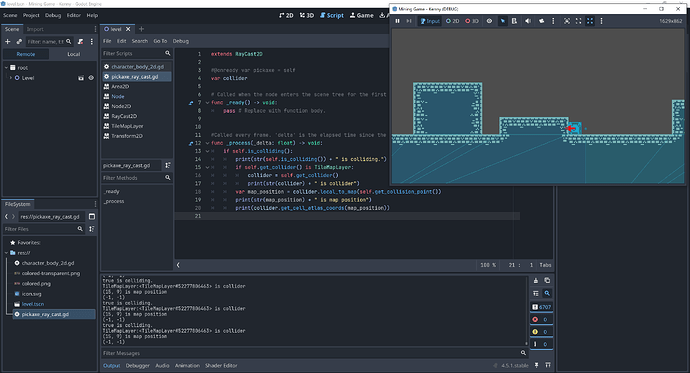Select pickaxe_ray_cast.gd in script list
690x373 pixels.
[137, 77]
